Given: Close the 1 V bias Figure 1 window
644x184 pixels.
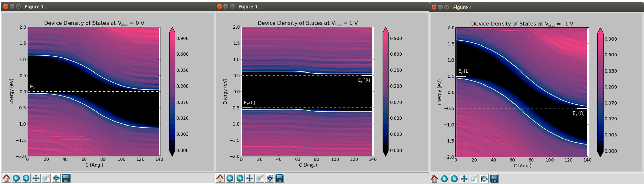Looking at the screenshot, I should [220, 6].
